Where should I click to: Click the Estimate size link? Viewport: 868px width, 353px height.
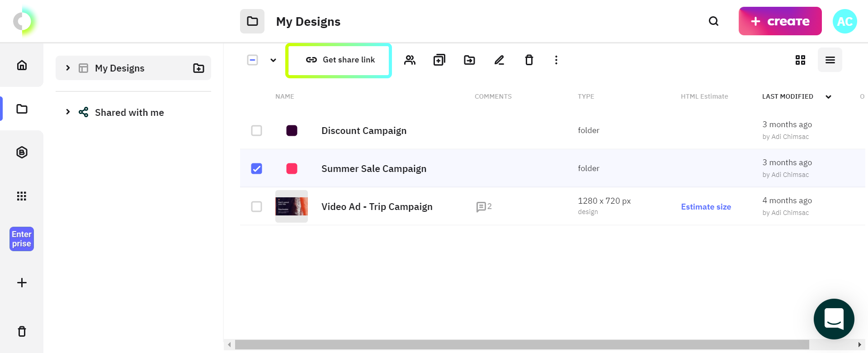706,207
